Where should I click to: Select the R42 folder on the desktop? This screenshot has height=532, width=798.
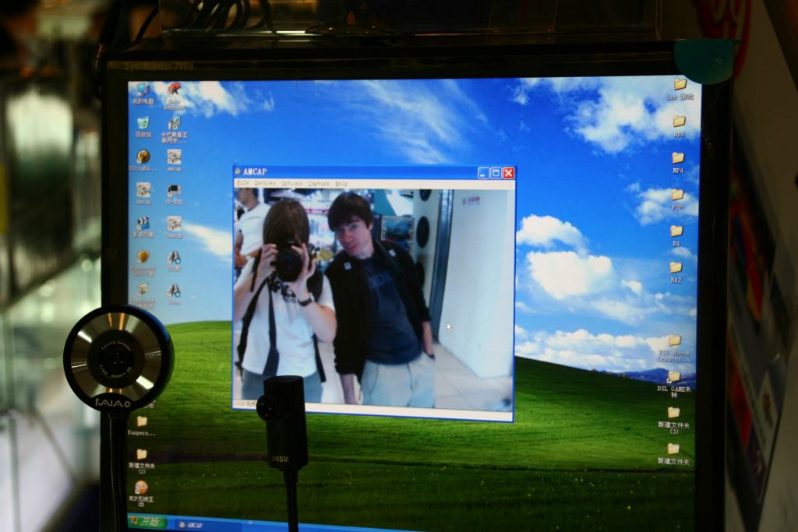click(x=676, y=273)
